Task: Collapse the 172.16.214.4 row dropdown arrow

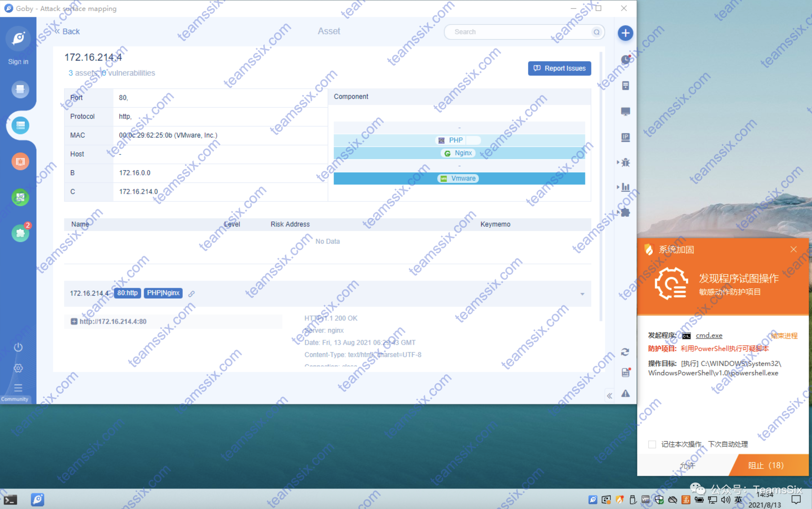Action: click(x=582, y=294)
